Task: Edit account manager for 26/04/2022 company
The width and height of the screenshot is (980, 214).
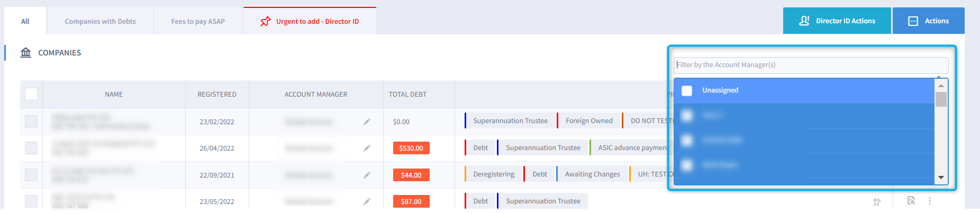Action: (367, 148)
